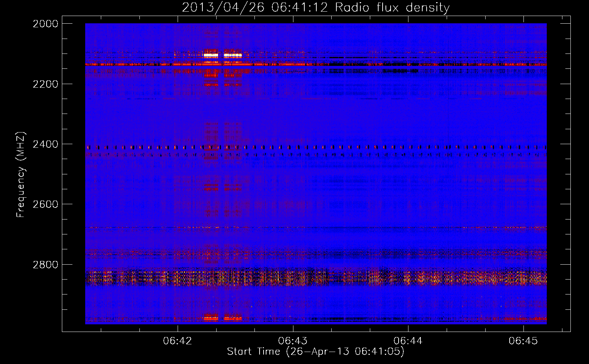Click the bright white burst near 2100 MHz
The image size is (589, 364).
(222, 55)
